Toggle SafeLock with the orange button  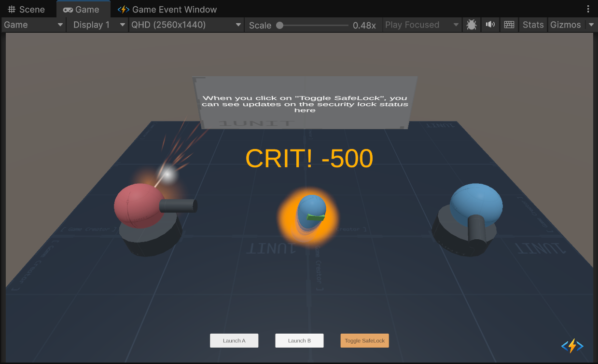tap(364, 340)
